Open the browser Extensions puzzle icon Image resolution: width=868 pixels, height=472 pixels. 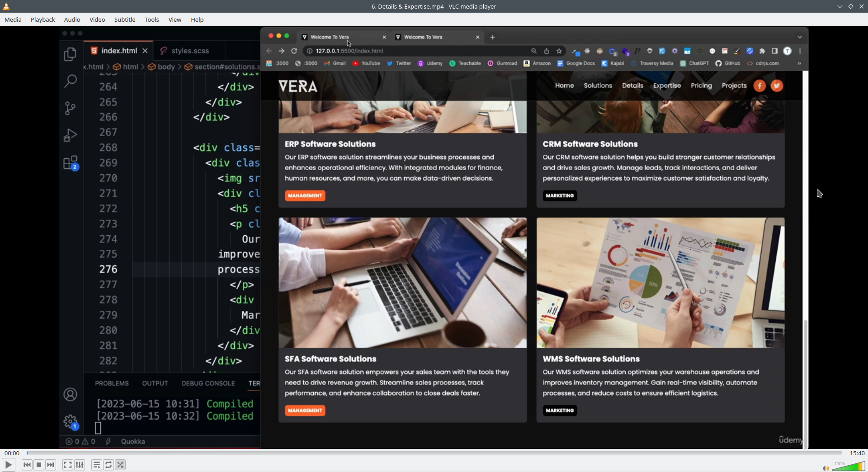pyautogui.click(x=762, y=51)
